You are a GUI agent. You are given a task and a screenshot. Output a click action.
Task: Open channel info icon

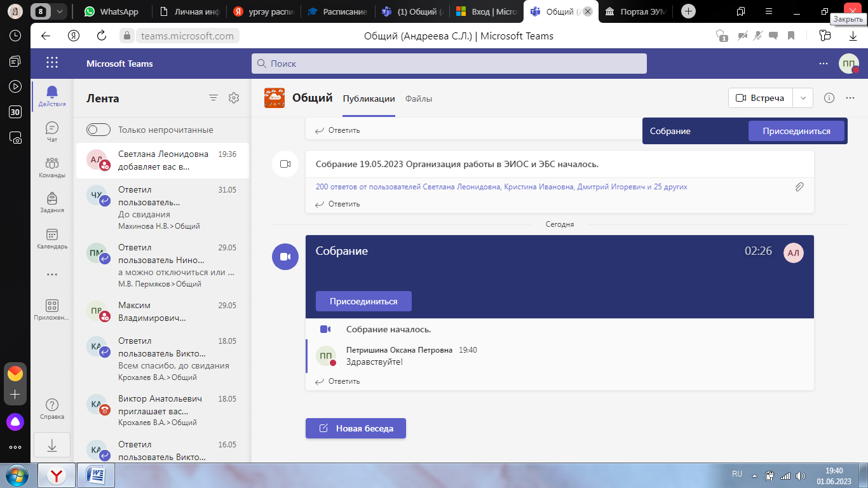[829, 98]
